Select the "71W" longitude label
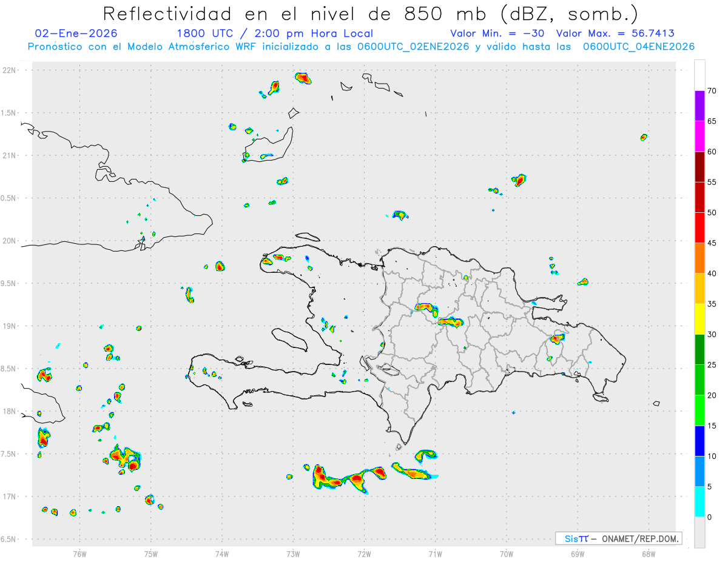This screenshot has height=562, width=728. (435, 554)
